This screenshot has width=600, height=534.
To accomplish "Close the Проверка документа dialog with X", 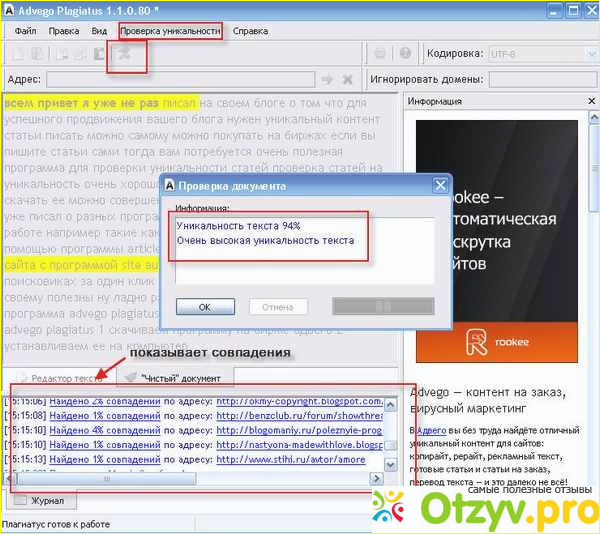I will coord(439,185).
